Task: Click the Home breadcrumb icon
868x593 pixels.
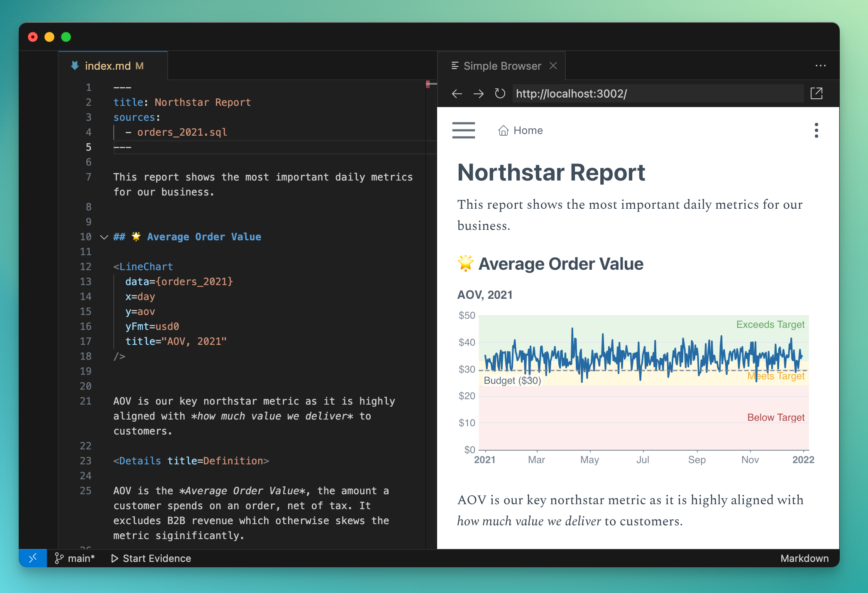Action: coord(503,131)
